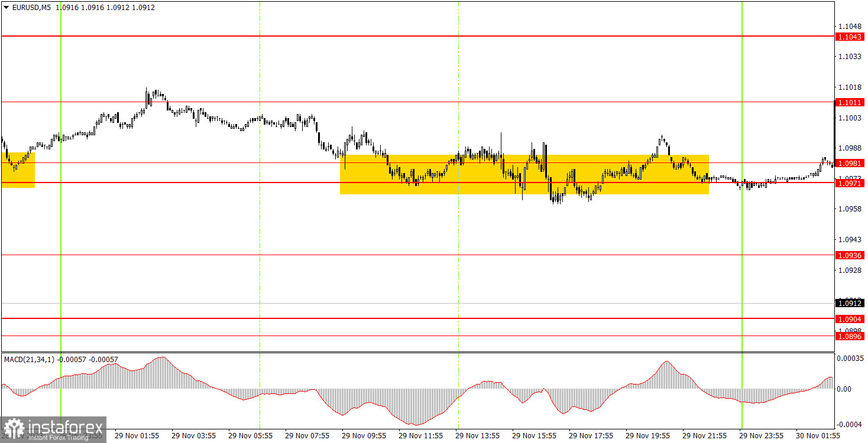Click the 29 Nov 09:55 time label
This screenshot has height=443, width=868.
click(364, 435)
